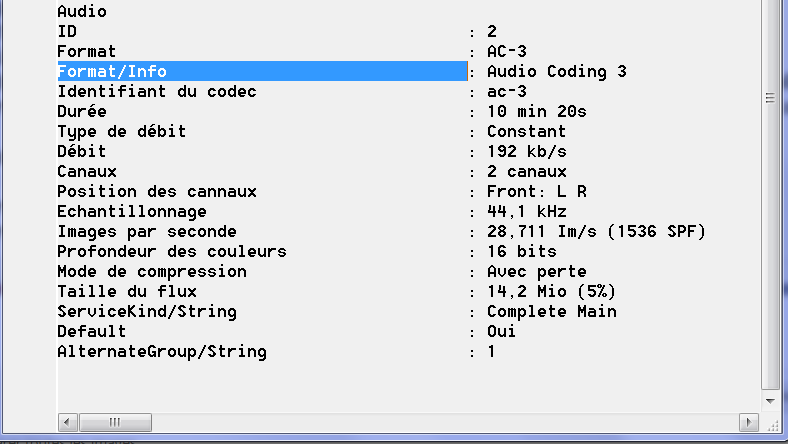Click the vertical scrollbar down arrow

pos(770,399)
